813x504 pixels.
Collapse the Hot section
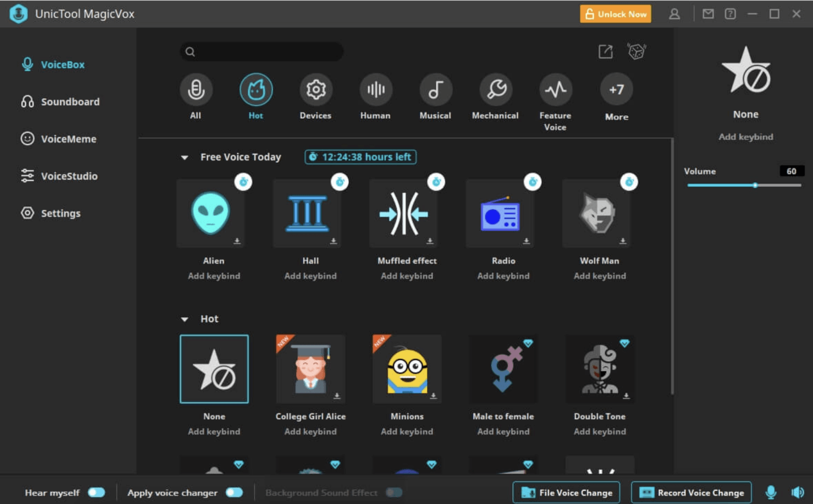click(185, 318)
